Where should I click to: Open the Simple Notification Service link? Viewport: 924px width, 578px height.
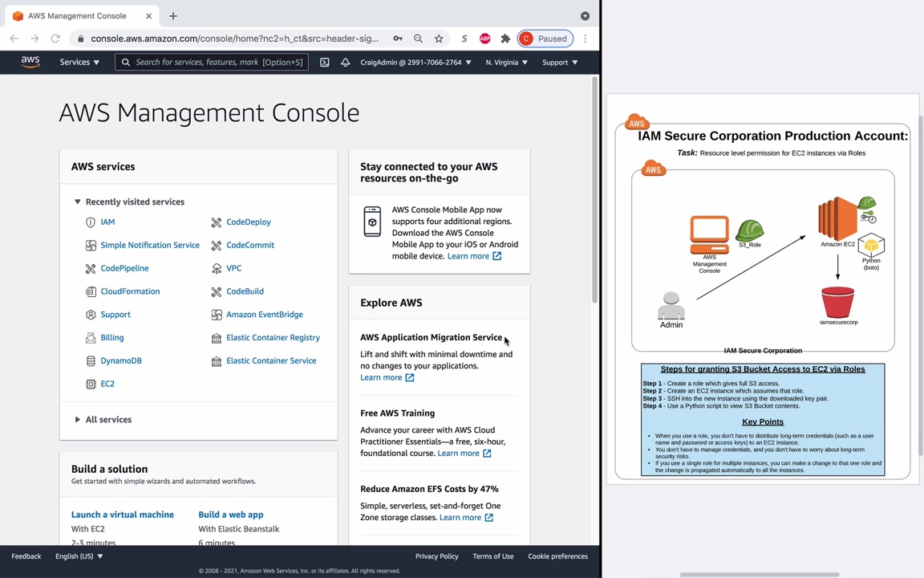150,246
